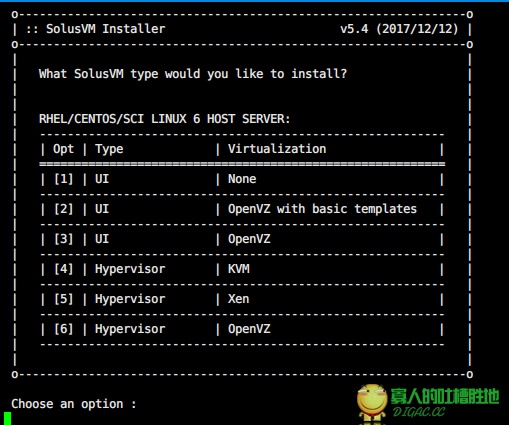Select option [1] UI None row

pyautogui.click(x=242, y=179)
